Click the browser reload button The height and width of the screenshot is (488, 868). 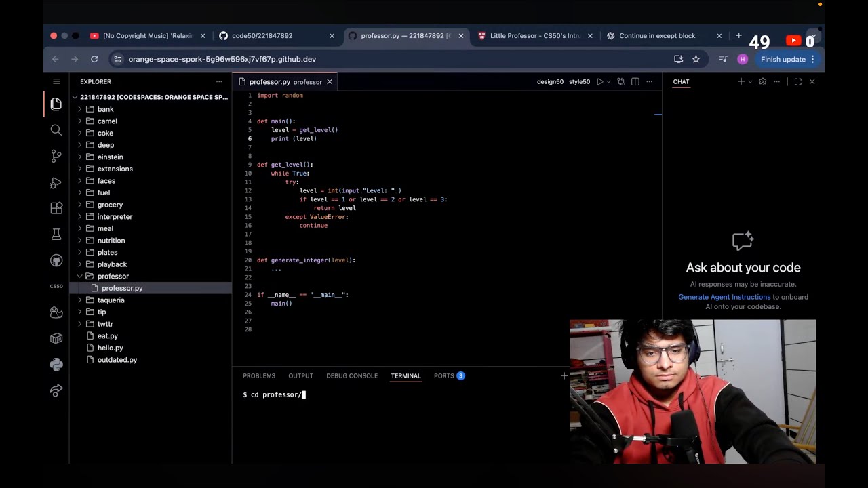coord(94,59)
